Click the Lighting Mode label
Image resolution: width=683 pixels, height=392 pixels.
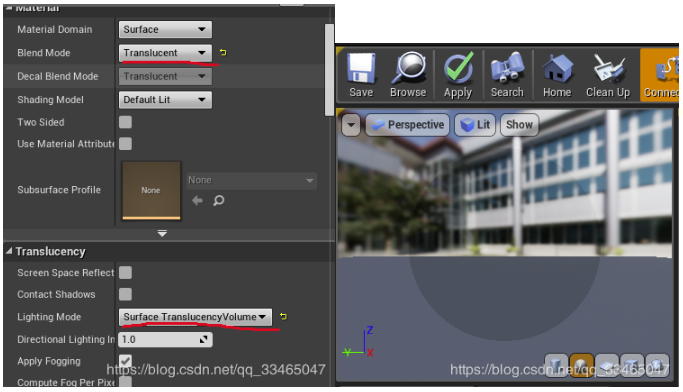point(49,317)
